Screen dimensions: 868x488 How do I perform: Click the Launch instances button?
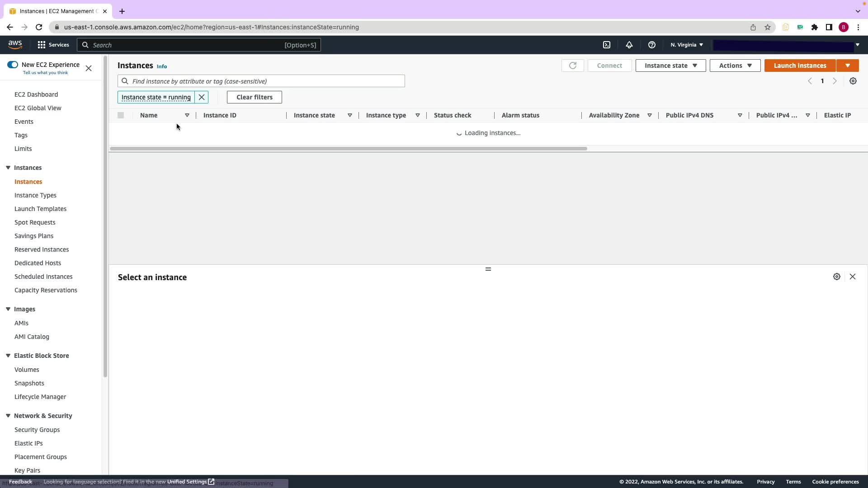[x=799, y=66]
